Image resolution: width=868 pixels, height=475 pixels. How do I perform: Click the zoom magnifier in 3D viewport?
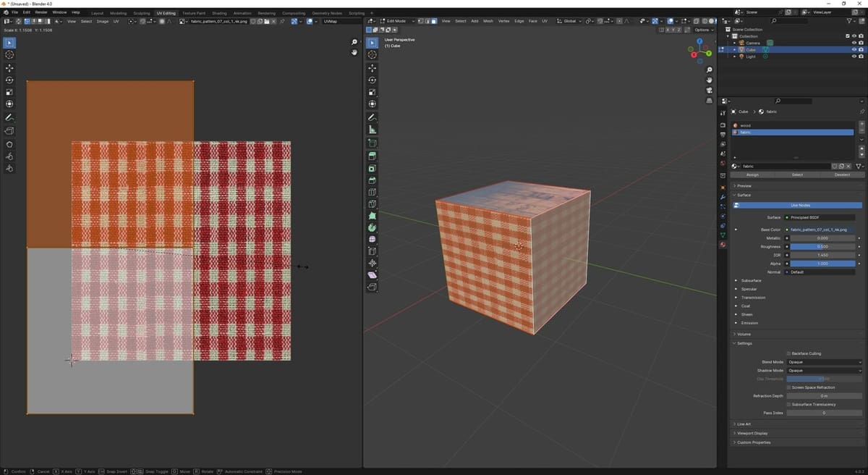(x=709, y=70)
